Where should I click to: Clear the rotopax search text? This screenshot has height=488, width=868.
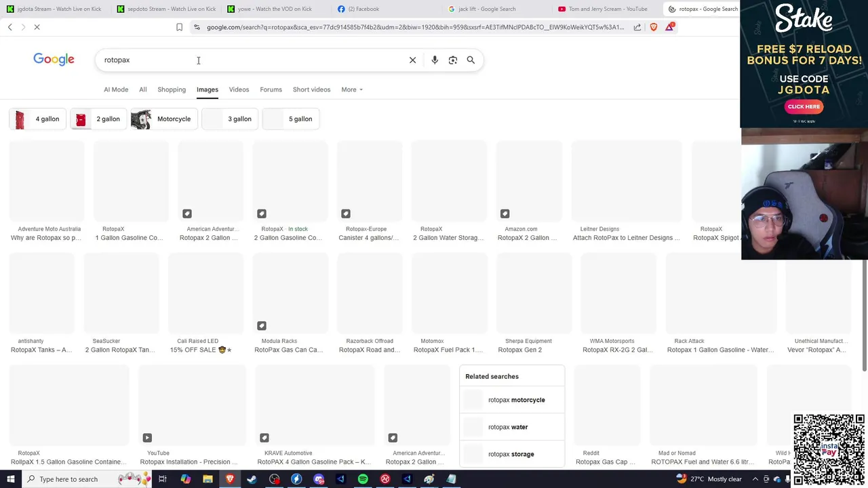tap(412, 60)
